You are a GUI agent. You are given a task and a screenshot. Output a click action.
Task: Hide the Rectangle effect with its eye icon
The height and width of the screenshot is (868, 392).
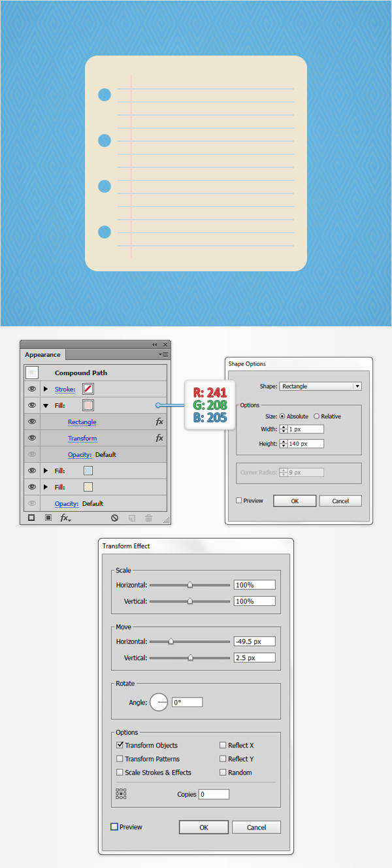click(x=31, y=422)
